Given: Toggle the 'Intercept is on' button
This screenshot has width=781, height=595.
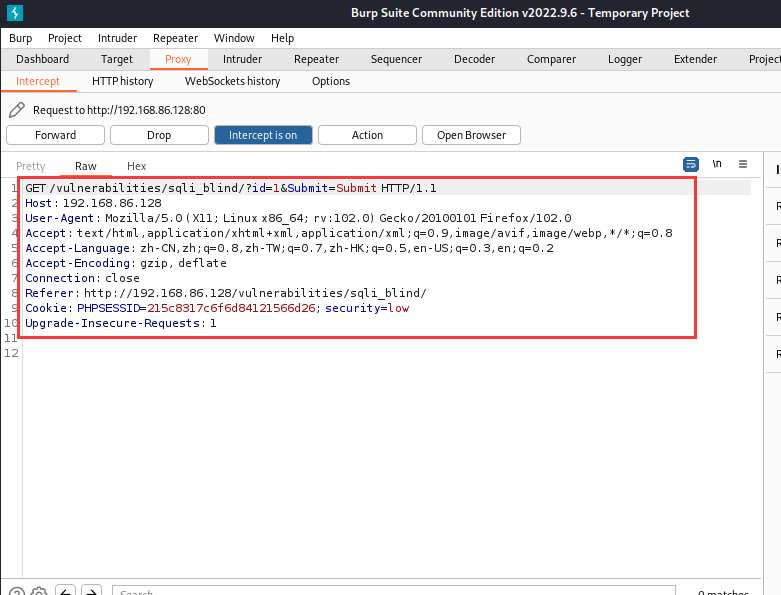Looking at the screenshot, I should tap(263, 135).
